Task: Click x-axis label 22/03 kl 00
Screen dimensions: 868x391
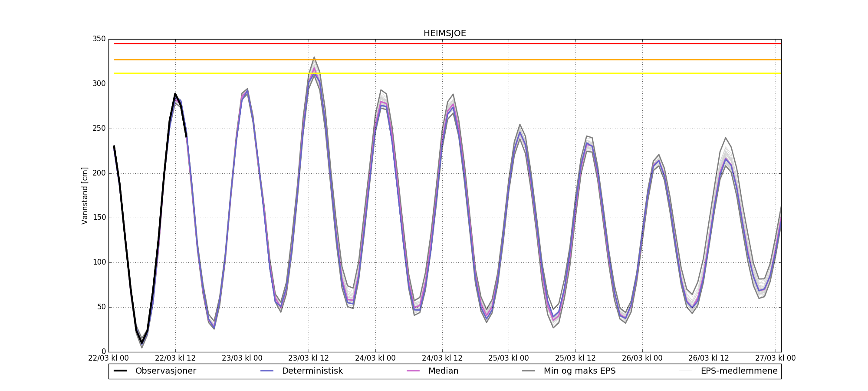Action: pyautogui.click(x=108, y=358)
